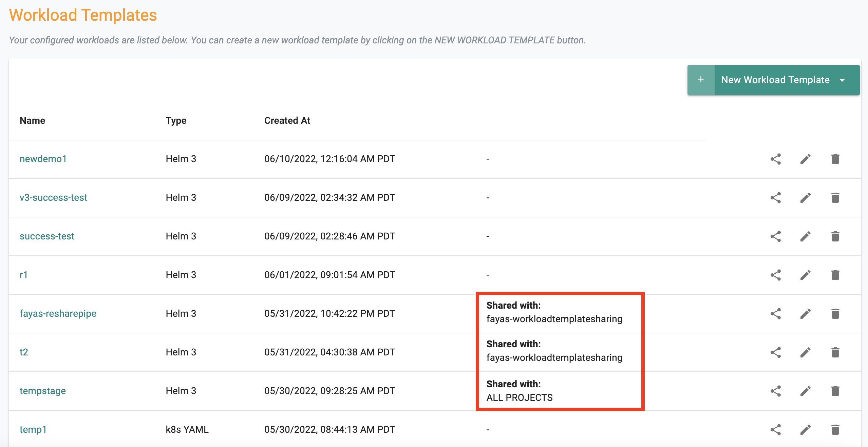Image resolution: width=868 pixels, height=447 pixels.
Task: Click the ALL PROJECTS shared-with text
Action: (520, 397)
